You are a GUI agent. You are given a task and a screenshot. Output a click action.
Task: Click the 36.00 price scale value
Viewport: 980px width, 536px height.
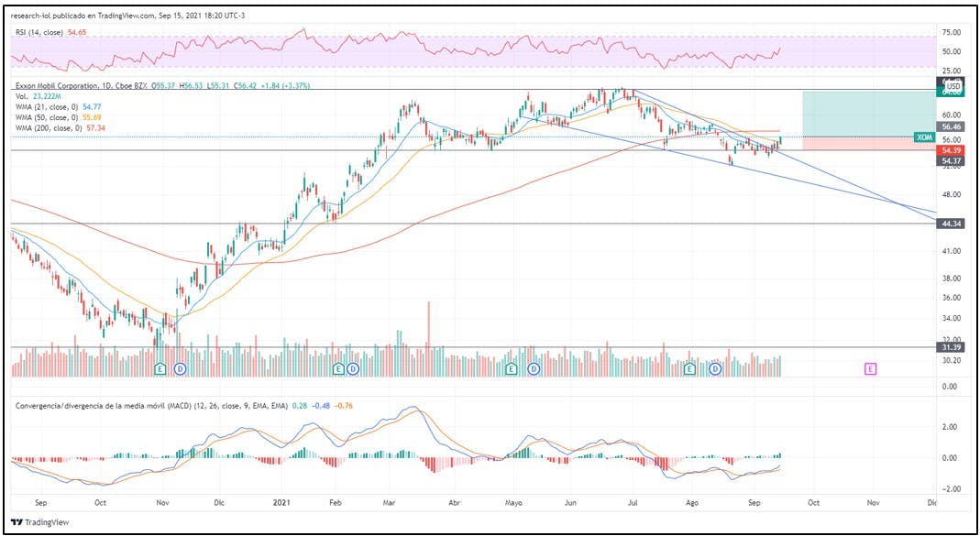click(952, 298)
